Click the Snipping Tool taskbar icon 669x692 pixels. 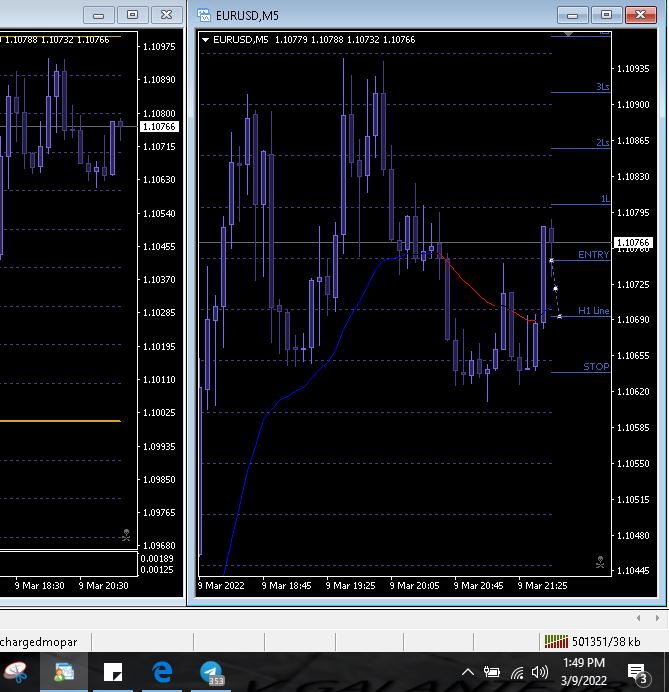pos(15,671)
